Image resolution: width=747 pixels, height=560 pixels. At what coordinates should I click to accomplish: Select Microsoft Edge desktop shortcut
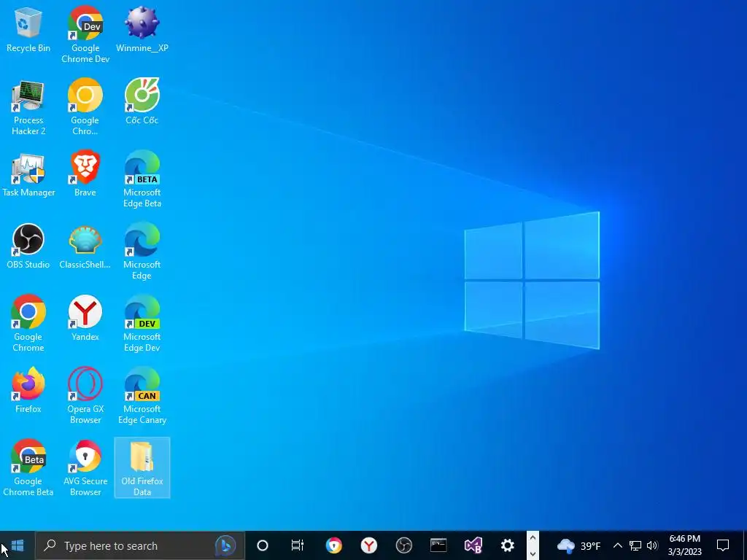coord(142,252)
